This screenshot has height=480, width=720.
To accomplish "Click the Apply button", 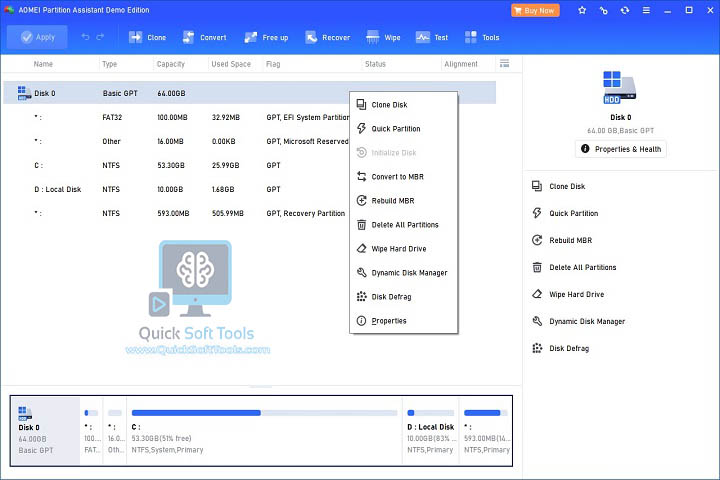I will (x=37, y=37).
